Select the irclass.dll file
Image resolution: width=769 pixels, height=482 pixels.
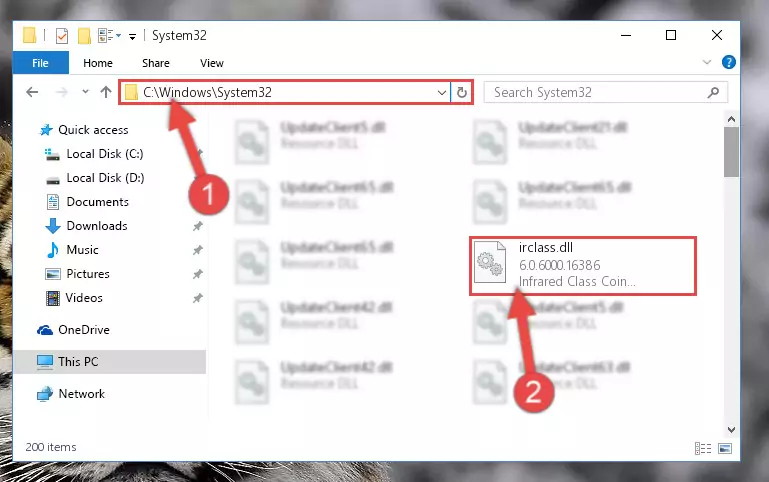pos(583,265)
